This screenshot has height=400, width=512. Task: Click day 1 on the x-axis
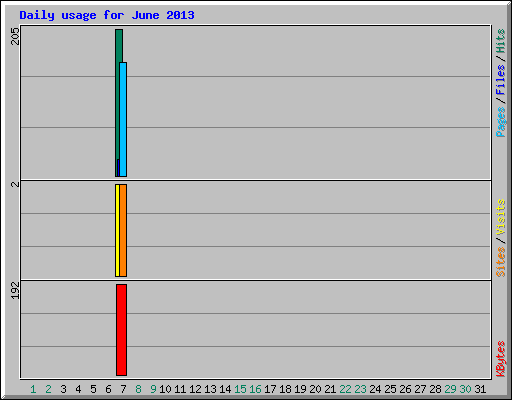click(33, 389)
